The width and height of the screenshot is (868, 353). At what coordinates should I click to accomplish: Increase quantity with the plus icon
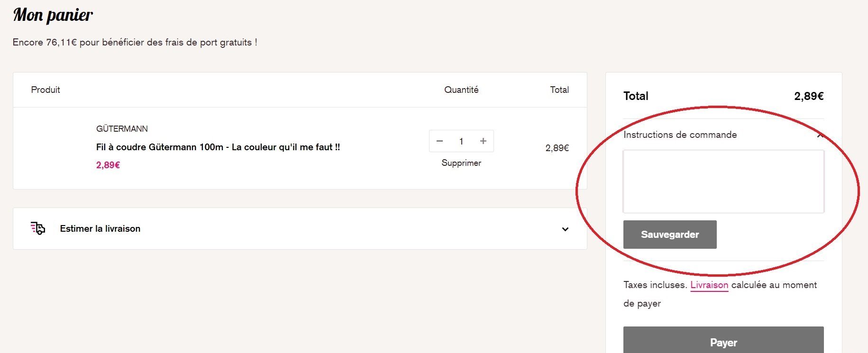point(483,141)
